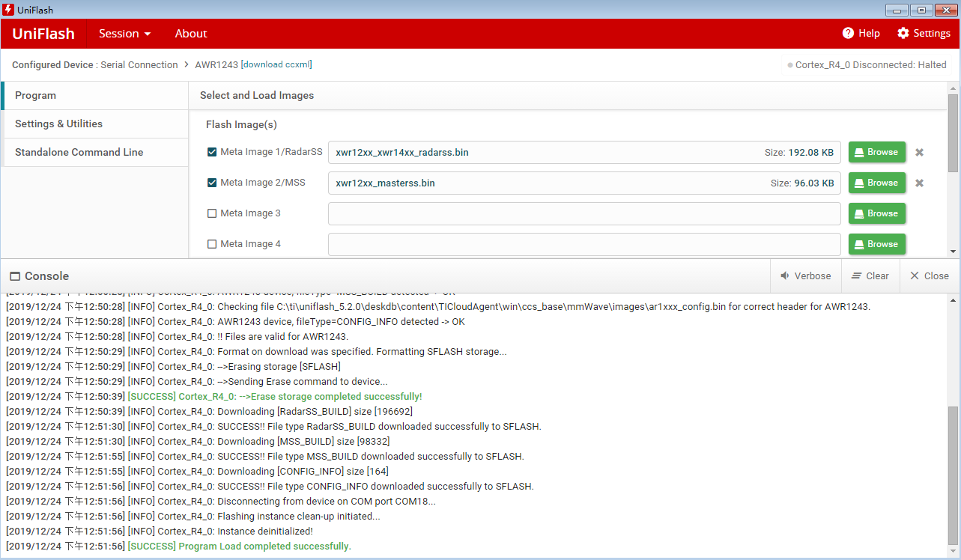
Task: Select the "!! Files are valid for AWR1243." line
Action: [177, 337]
